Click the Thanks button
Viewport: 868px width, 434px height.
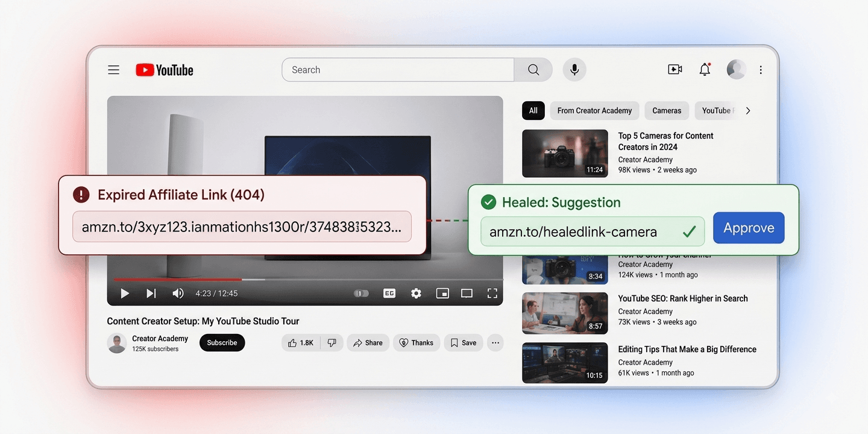pyautogui.click(x=417, y=343)
